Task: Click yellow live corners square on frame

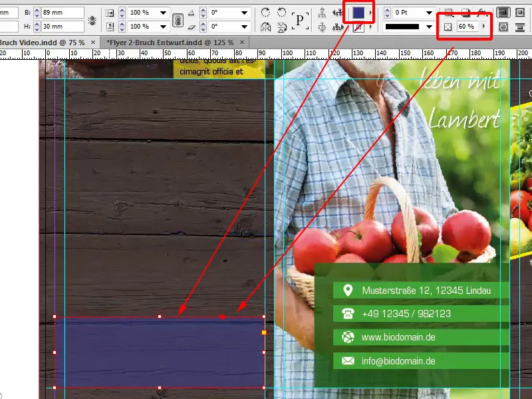Action: (264, 332)
